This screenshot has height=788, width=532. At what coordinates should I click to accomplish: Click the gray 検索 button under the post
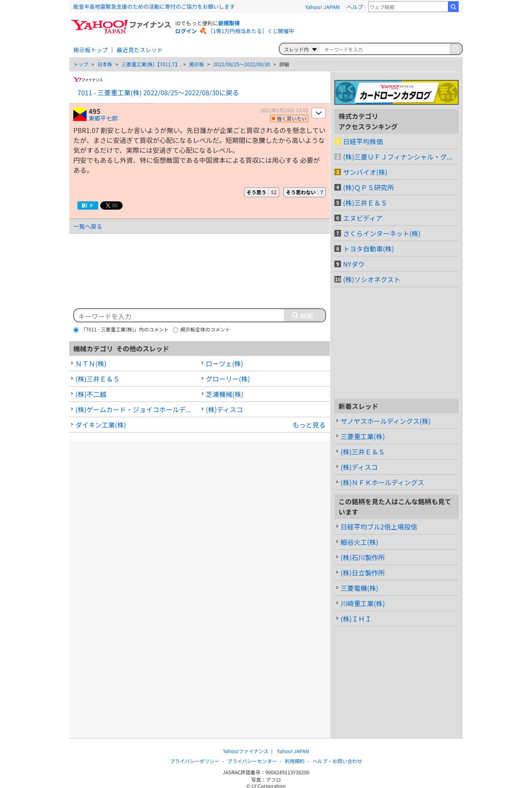(305, 315)
